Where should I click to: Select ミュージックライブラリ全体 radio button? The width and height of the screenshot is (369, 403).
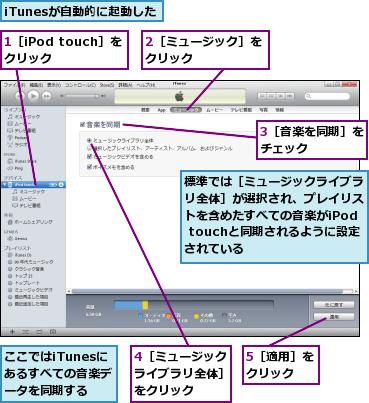tap(89, 141)
